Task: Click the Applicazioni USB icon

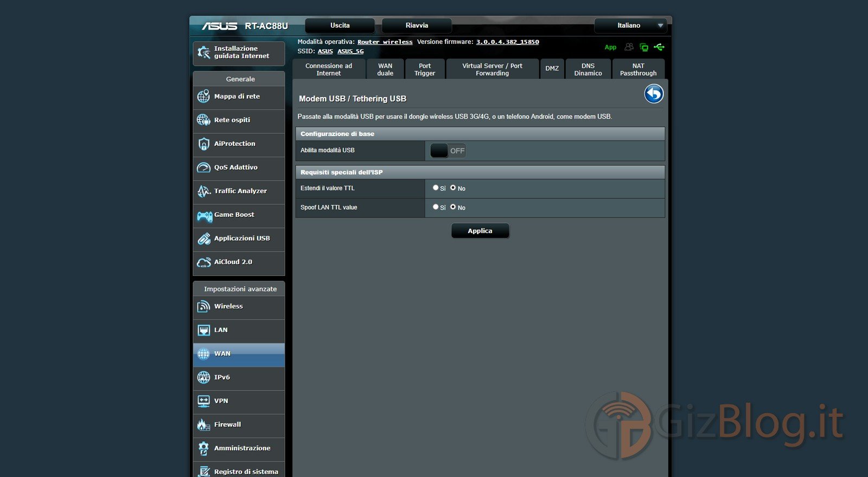Action: (203, 238)
